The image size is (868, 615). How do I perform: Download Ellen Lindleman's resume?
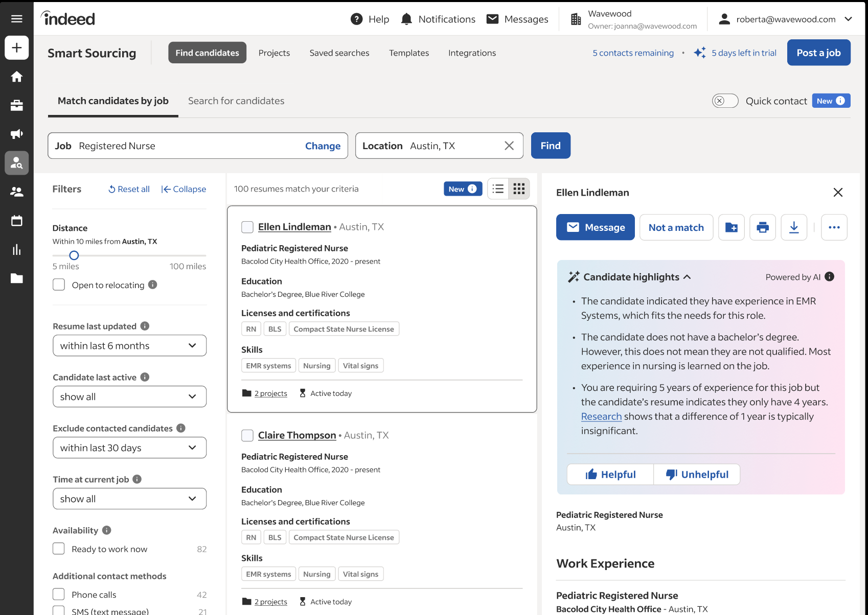point(793,227)
